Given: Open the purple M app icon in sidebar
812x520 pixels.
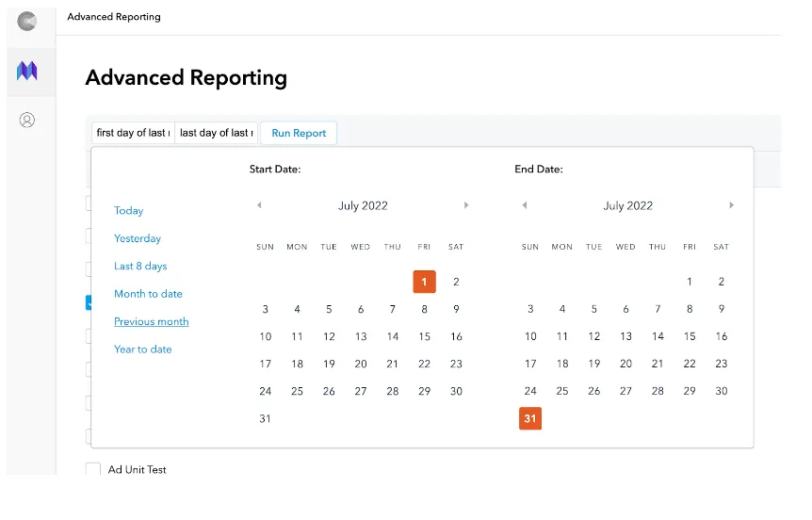Looking at the screenshot, I should 27,71.
